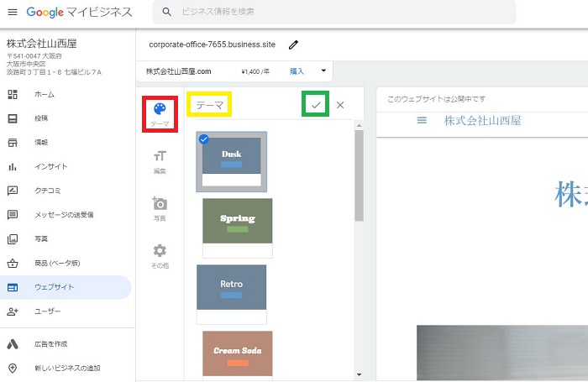The height and width of the screenshot is (382, 588).
Task: Open the 編集 text edit tool
Action: coord(160,162)
